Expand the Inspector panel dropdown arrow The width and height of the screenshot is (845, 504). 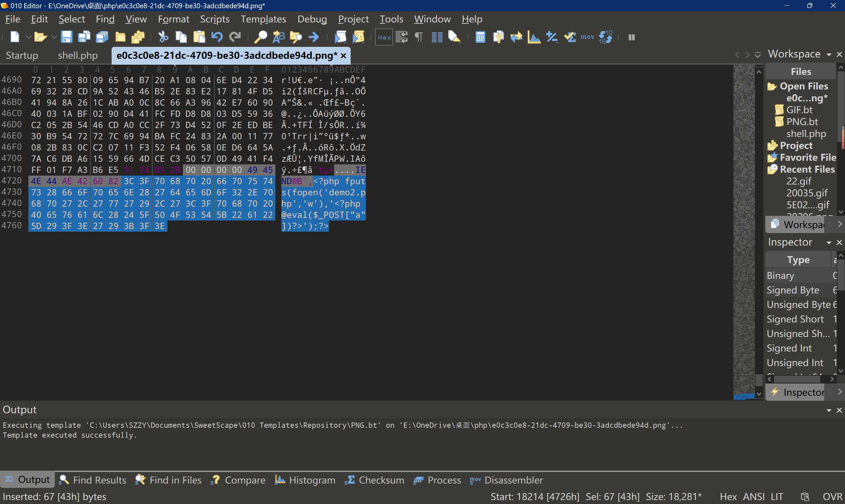[829, 243]
